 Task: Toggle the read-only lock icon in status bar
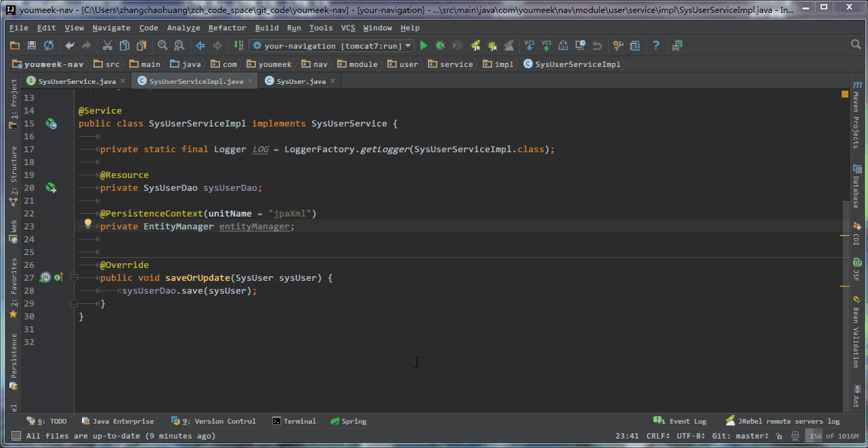[x=779, y=436]
